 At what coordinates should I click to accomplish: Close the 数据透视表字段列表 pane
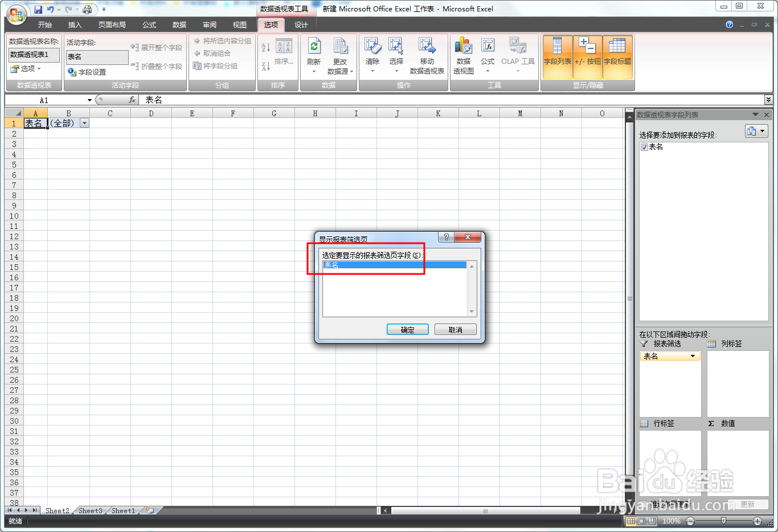click(x=767, y=114)
